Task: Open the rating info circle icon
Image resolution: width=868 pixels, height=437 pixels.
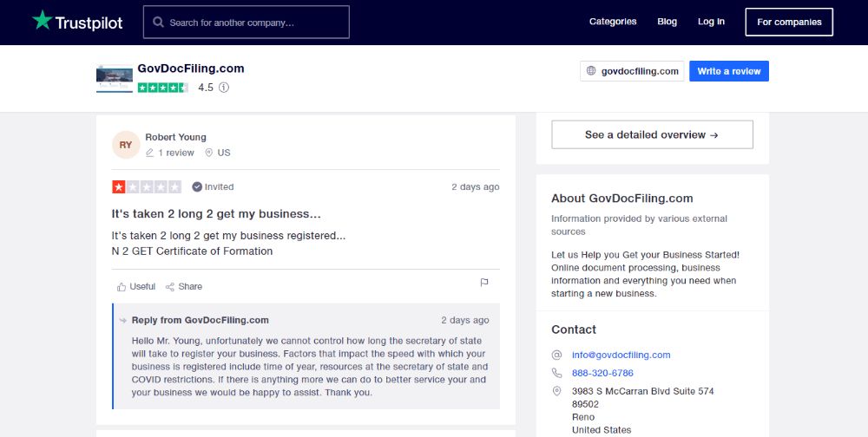Action: pos(224,88)
